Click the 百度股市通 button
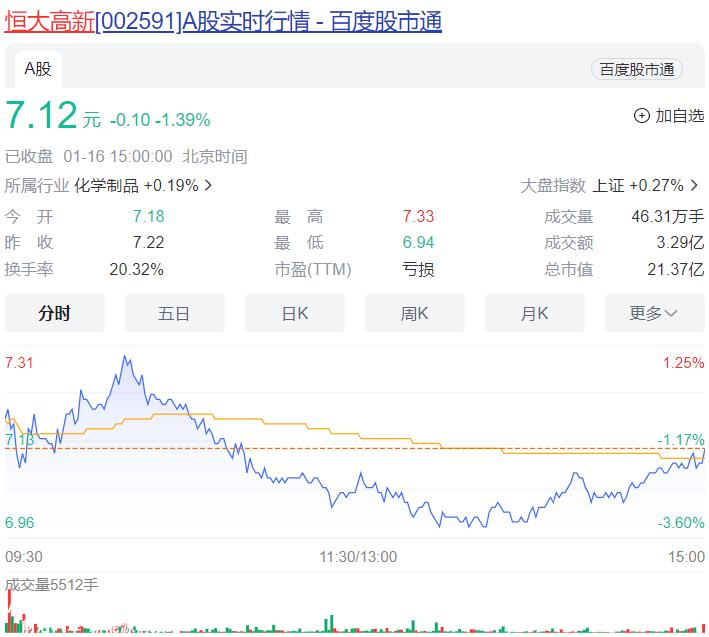 pyautogui.click(x=637, y=70)
